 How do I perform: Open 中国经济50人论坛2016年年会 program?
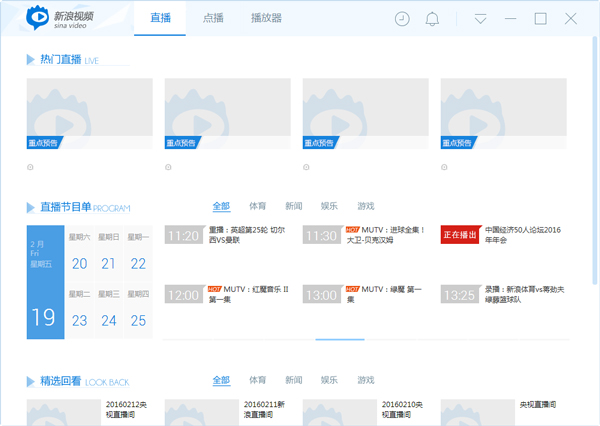coord(523,235)
